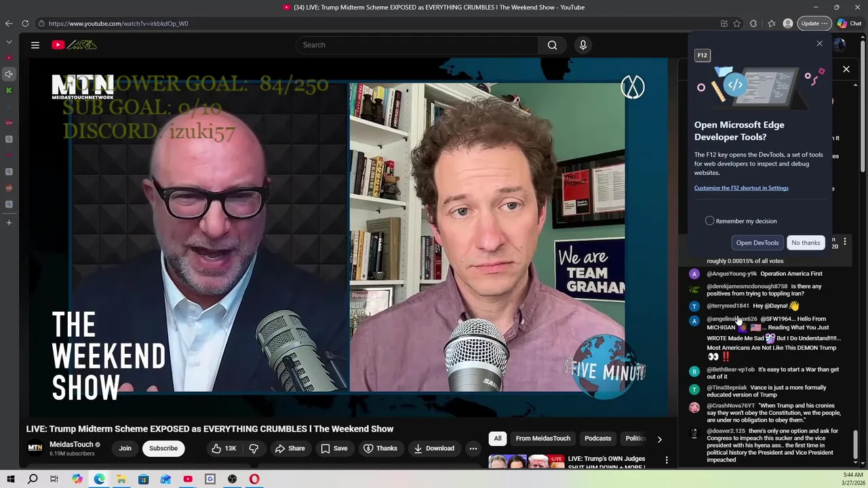Open @TinaStepniak chat author name
The height and width of the screenshot is (488, 868).
pos(727,388)
